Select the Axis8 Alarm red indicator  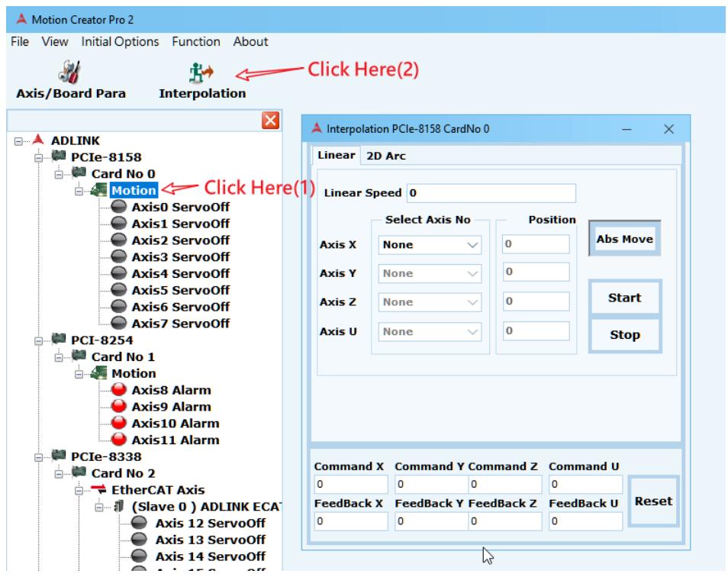pos(119,389)
